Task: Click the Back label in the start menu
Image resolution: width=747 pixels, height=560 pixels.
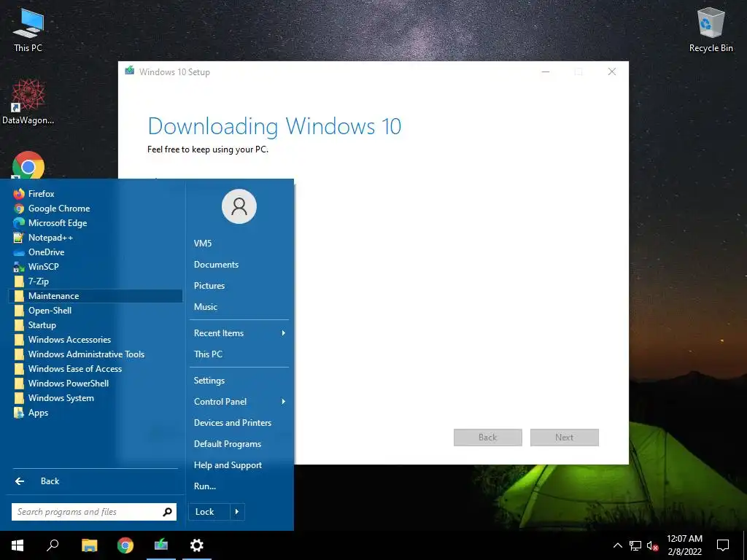Action: pos(50,481)
